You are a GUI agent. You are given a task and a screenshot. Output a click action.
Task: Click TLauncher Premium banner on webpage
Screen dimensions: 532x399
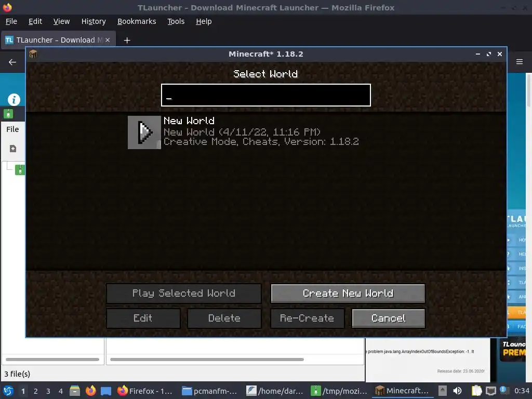(513, 350)
